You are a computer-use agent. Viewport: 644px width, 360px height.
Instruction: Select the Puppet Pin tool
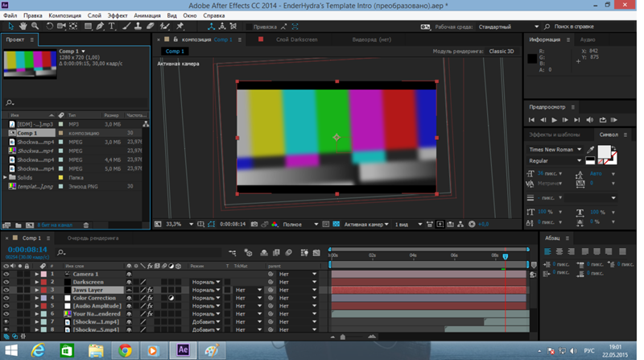click(180, 27)
